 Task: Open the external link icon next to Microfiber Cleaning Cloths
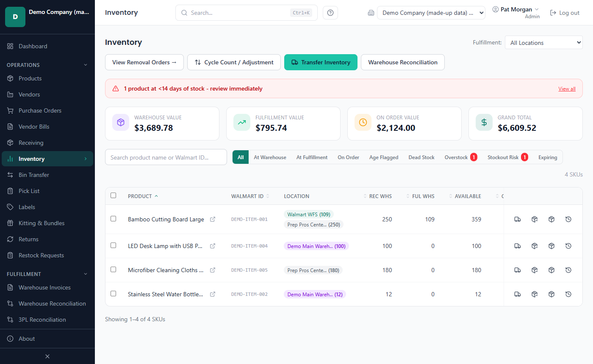213,270
